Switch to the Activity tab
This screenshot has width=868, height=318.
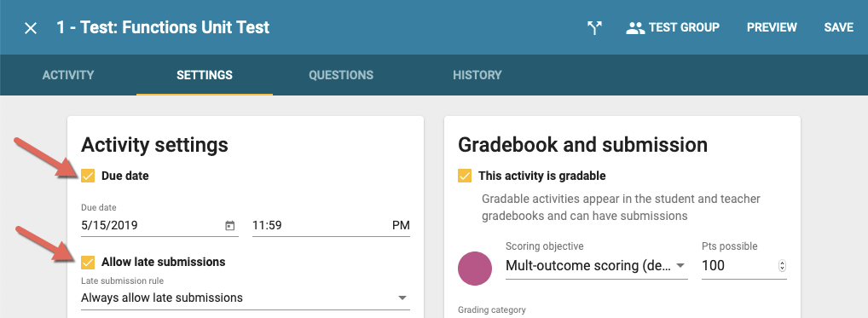[x=68, y=75]
